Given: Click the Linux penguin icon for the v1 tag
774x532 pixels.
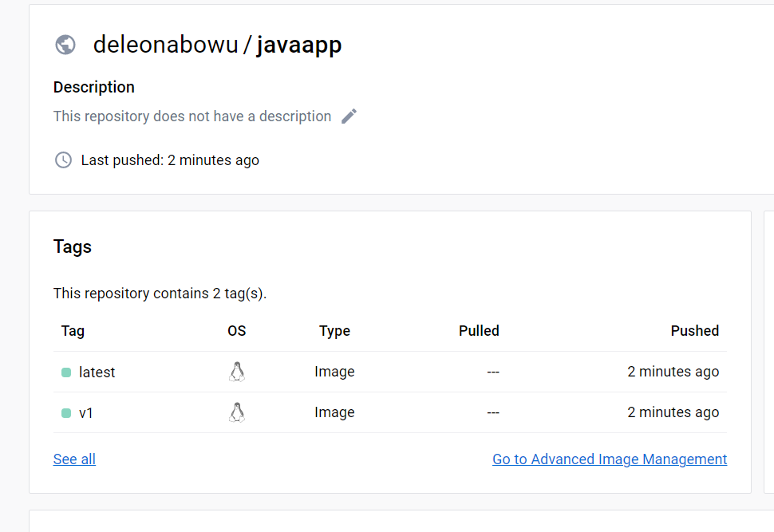Looking at the screenshot, I should pos(236,412).
